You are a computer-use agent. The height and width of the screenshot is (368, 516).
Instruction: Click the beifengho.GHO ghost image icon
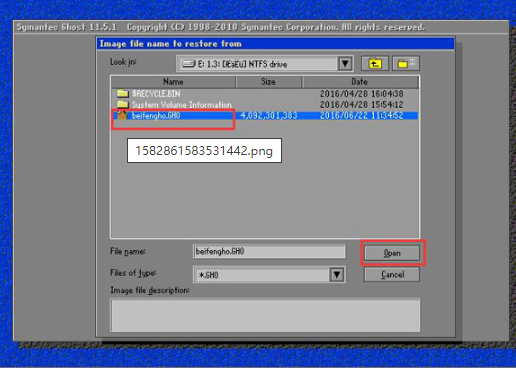(122, 116)
